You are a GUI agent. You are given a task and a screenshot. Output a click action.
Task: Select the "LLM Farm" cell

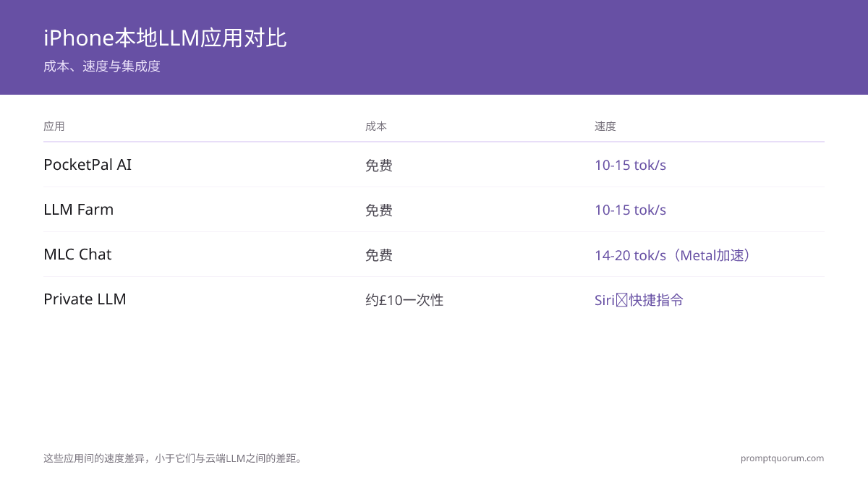click(x=78, y=210)
